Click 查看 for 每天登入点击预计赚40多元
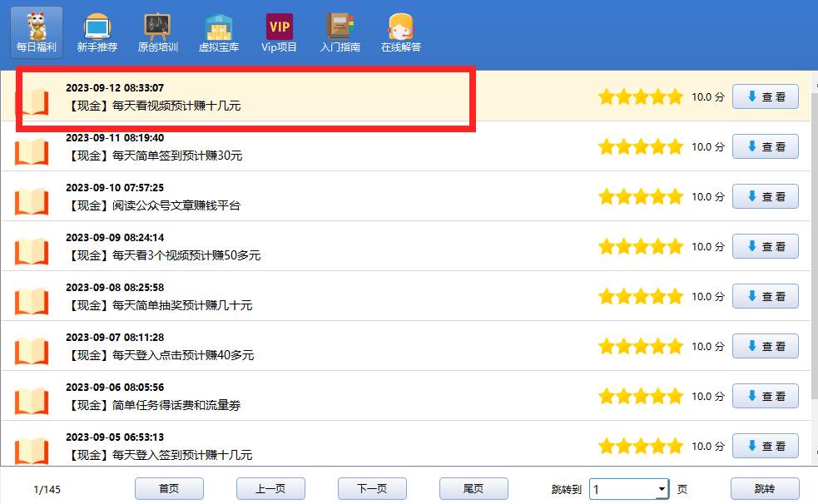 (766, 346)
